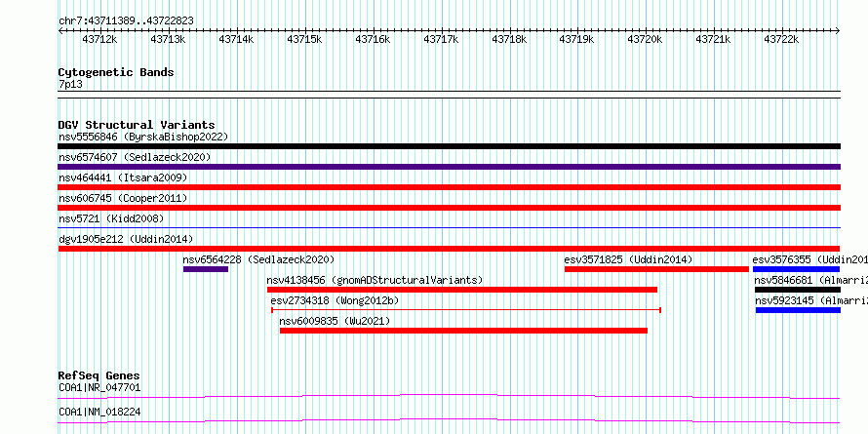Click the RefSeq Genes track title
Image resolution: width=868 pixels, height=434 pixels.
point(99,375)
